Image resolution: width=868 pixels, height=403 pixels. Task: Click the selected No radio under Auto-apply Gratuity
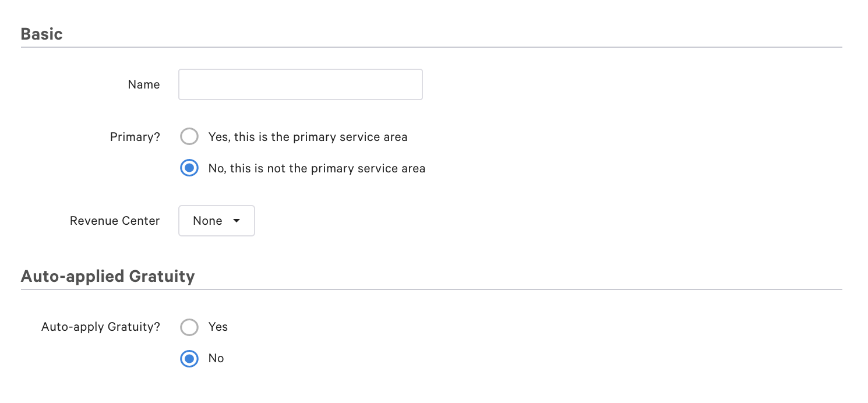pos(189,358)
